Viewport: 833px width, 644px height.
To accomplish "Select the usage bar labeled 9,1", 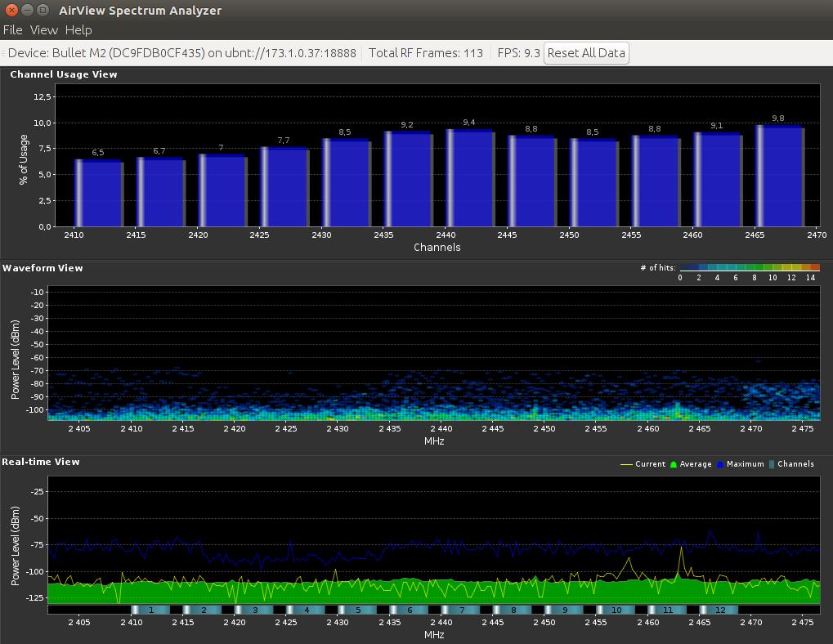I will 718,179.
